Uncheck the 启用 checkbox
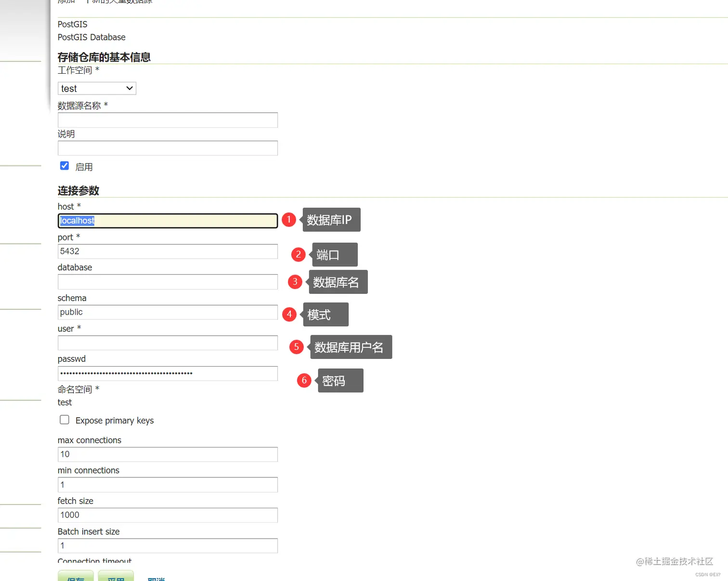The image size is (728, 581). [x=64, y=165]
